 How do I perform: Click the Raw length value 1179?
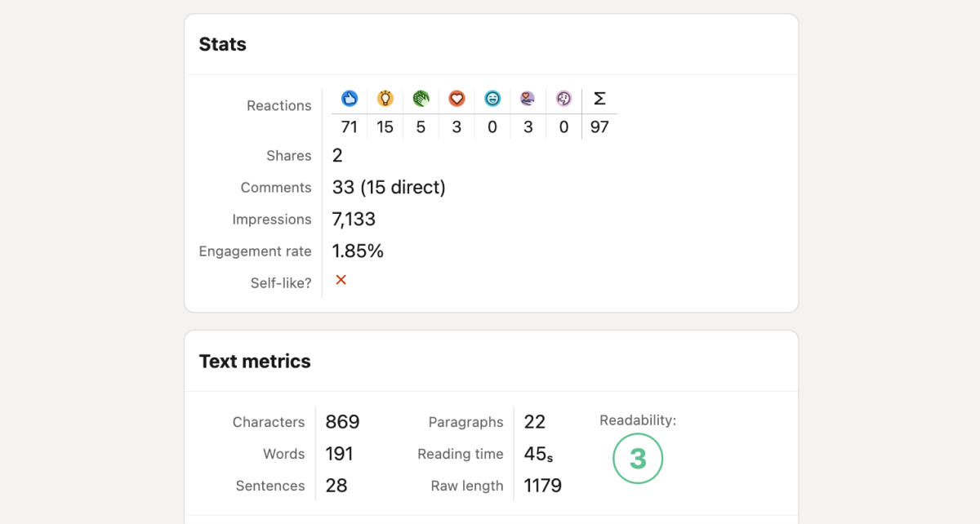pos(543,486)
